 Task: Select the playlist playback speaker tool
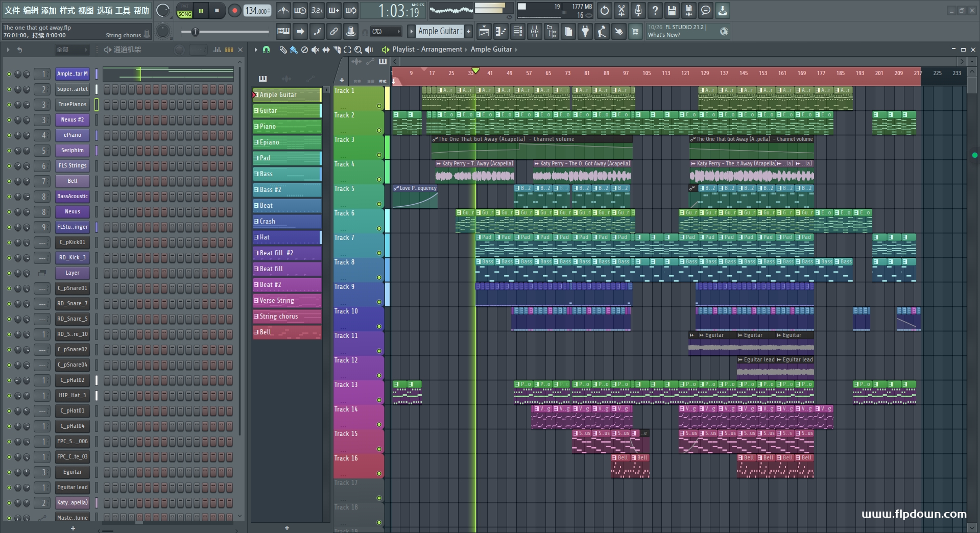pos(369,50)
